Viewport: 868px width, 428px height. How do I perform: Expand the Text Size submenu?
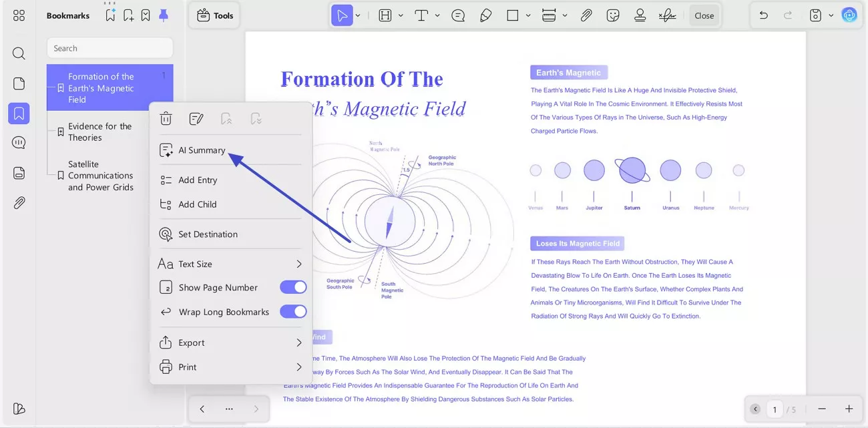(x=298, y=264)
